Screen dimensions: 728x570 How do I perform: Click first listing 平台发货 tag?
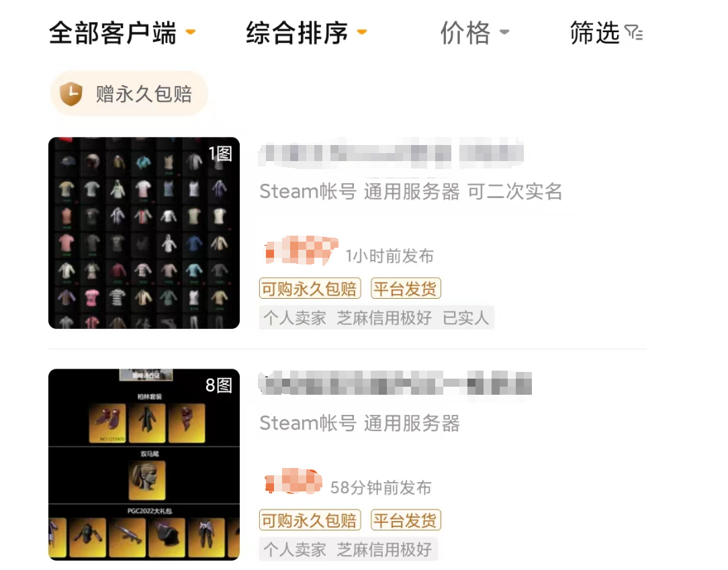pyautogui.click(x=406, y=289)
